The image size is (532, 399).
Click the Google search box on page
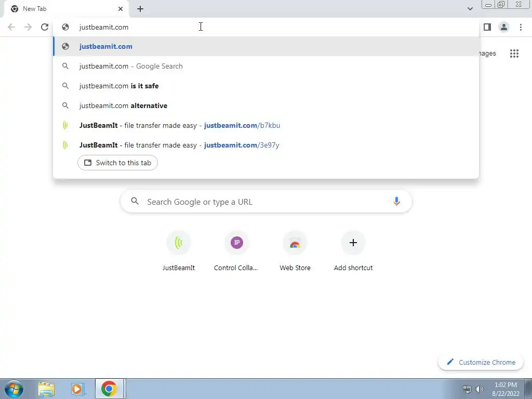[x=266, y=202]
